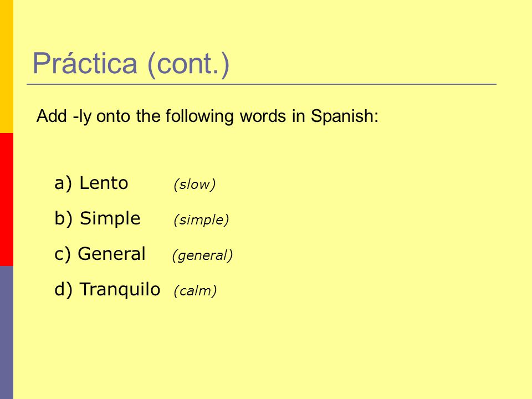Click the word 'Tranquilo' in item d
Screen dimensions: 532x399
coord(120,290)
